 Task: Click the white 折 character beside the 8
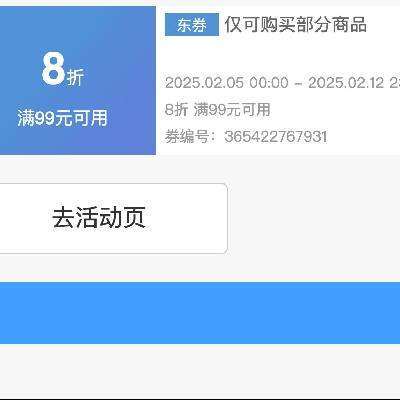click(75, 77)
